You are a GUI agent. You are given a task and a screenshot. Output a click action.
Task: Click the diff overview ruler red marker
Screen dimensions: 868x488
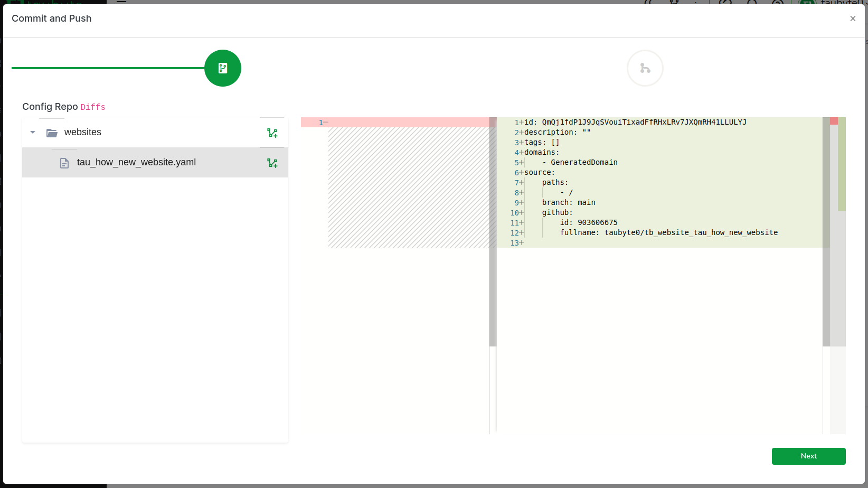click(834, 121)
